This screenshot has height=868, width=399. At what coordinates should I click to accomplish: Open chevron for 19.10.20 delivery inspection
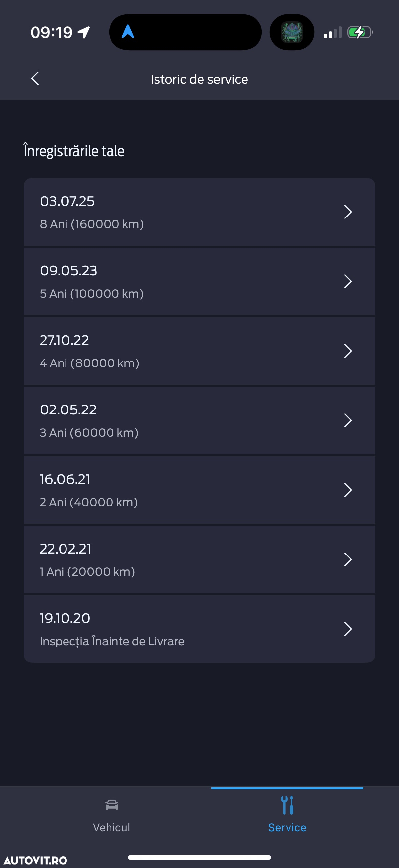348,629
